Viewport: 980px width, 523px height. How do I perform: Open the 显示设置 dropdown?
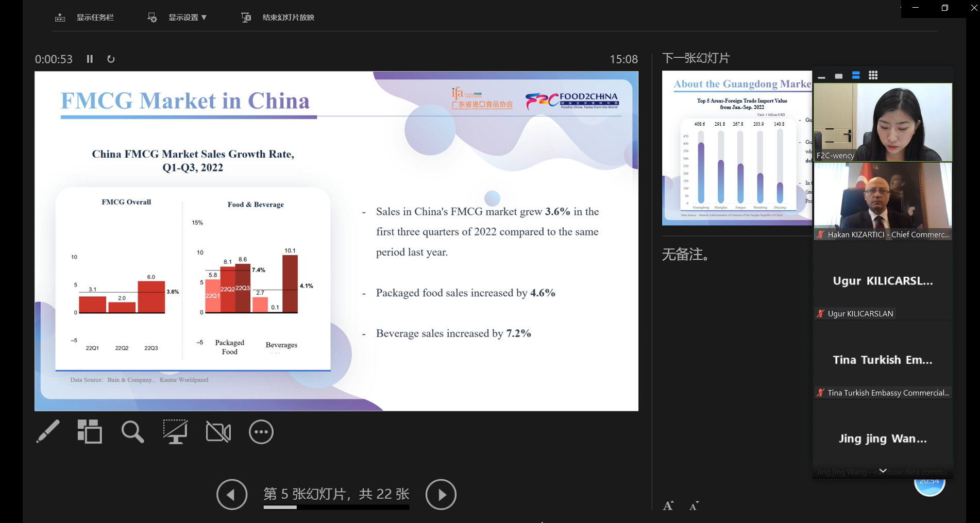(x=178, y=18)
